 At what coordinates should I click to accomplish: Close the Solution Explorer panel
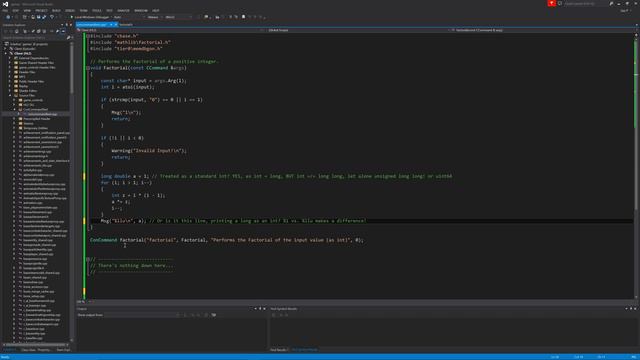tap(71, 25)
